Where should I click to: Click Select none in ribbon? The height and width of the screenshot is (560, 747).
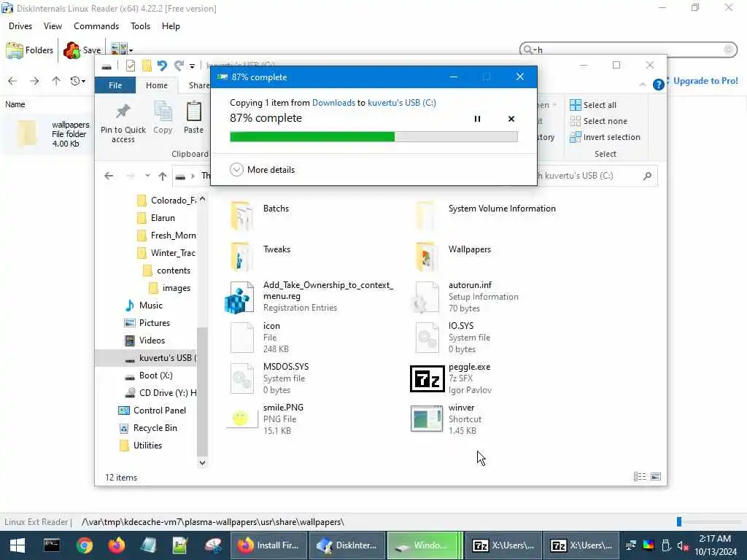pos(598,121)
